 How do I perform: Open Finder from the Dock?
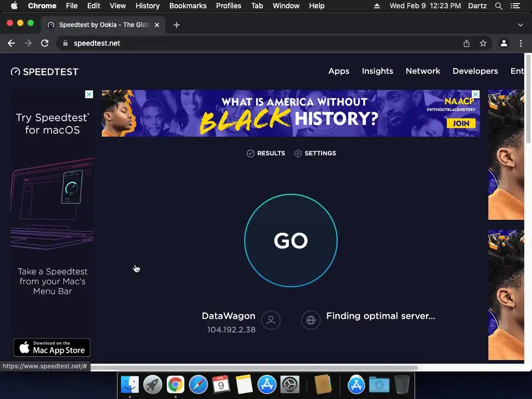pos(130,385)
